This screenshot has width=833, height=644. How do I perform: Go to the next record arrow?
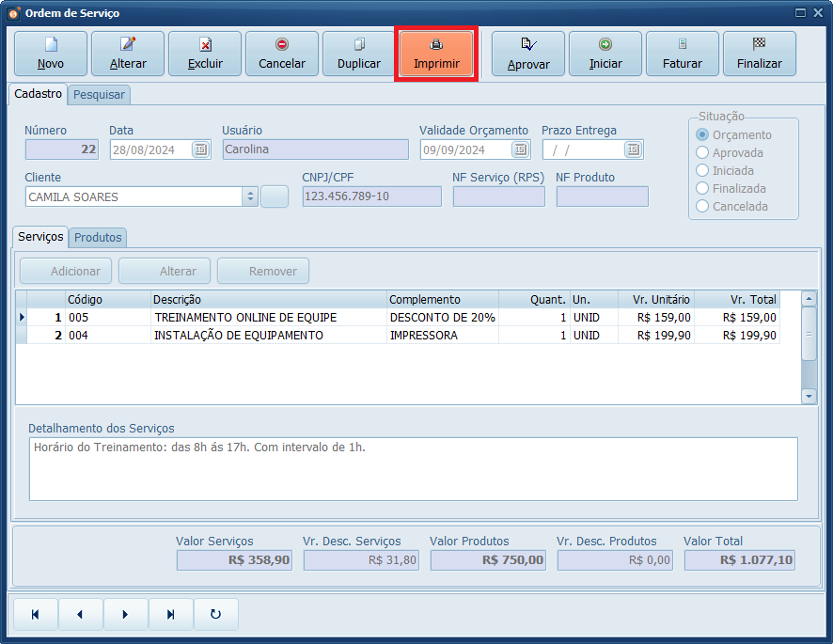click(x=126, y=614)
